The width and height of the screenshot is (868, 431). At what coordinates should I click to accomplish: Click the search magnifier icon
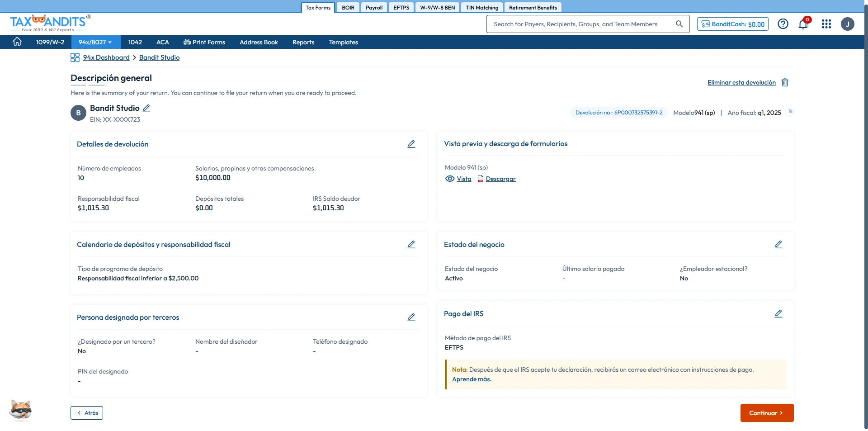click(679, 24)
